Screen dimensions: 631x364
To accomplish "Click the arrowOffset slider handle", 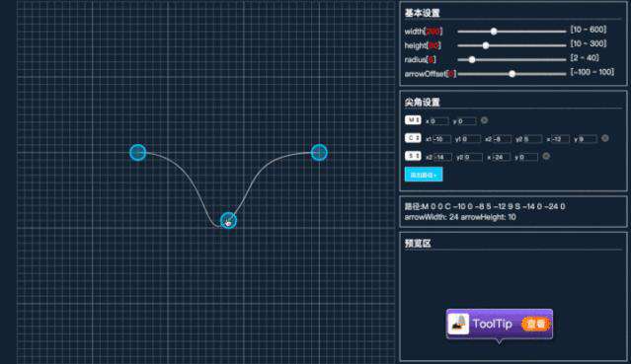I will (512, 74).
